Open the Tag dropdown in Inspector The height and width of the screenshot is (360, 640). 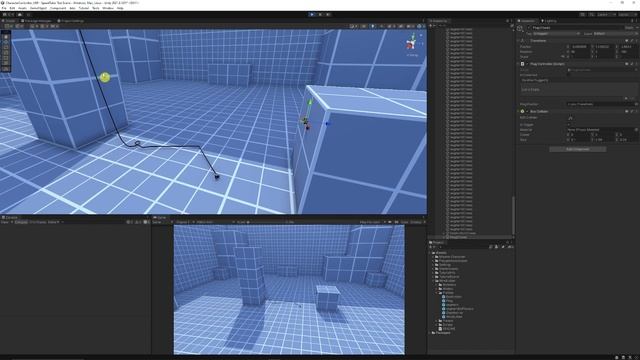point(556,34)
